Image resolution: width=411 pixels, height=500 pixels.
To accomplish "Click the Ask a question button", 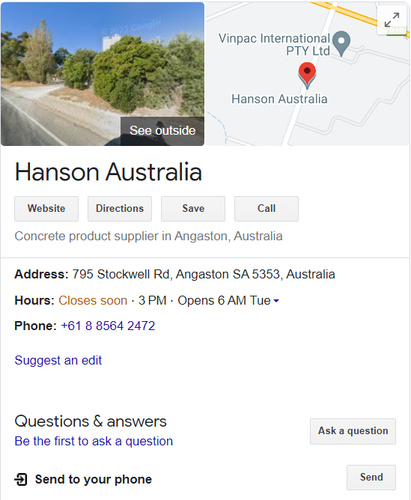I will click(353, 431).
